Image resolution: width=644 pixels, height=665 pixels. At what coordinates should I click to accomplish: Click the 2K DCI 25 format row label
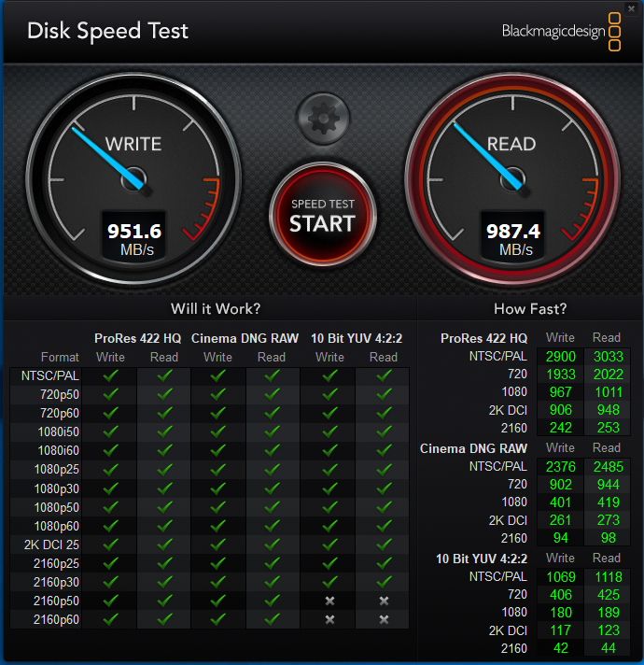[51, 545]
